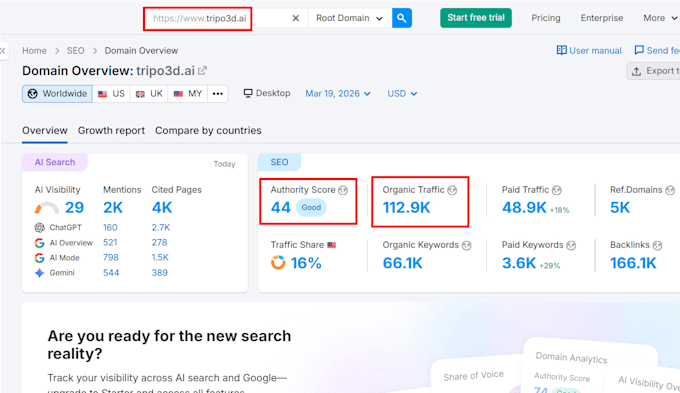Click the Paid Keywords info globe icon
This screenshot has width=680, height=393.
[571, 246]
